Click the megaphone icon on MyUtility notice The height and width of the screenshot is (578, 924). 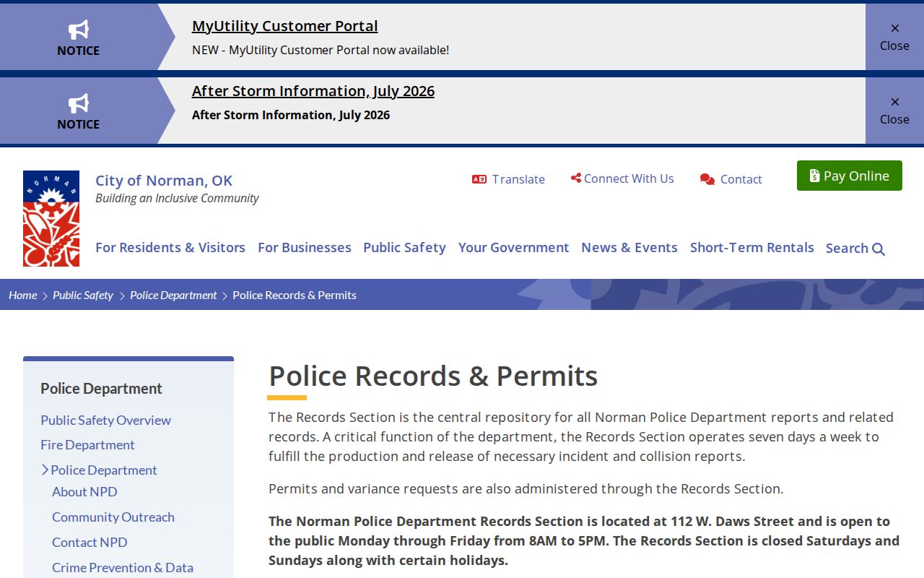79,30
